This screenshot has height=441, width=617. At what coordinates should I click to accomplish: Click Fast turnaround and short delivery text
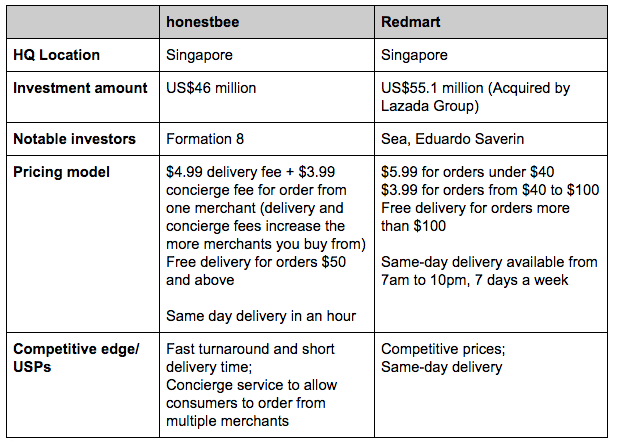[250, 358]
